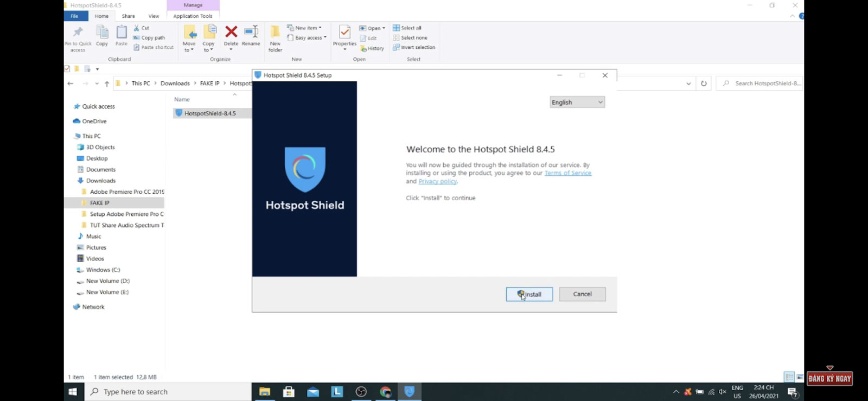The height and width of the screenshot is (401, 868).
Task: Switch to the View ribbon tab
Action: coord(154,16)
